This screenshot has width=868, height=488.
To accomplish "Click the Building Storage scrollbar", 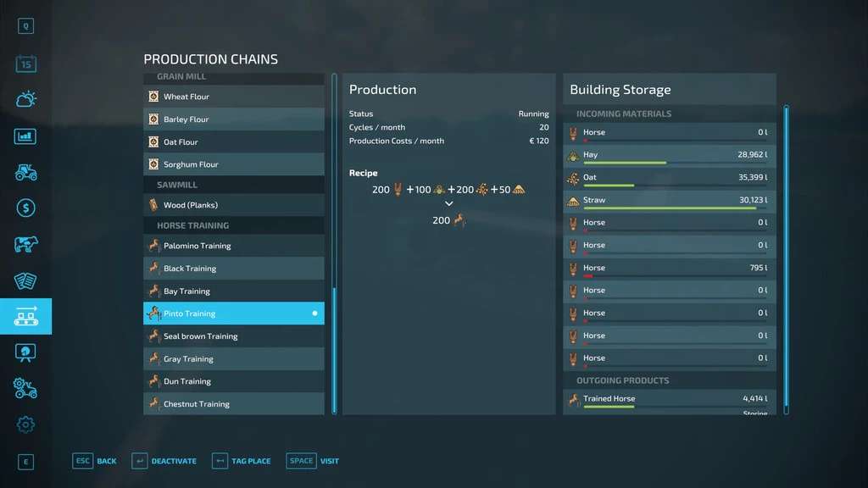I will (x=786, y=254).
